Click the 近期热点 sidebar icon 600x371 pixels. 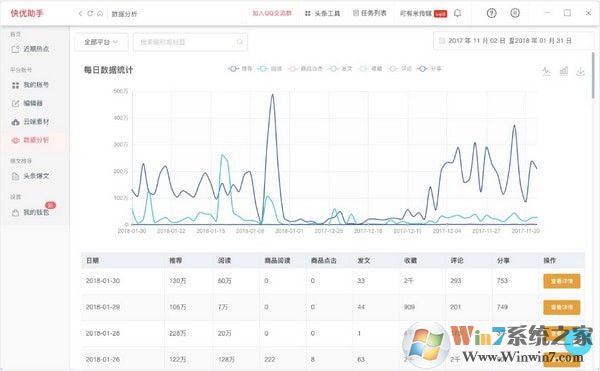pos(15,49)
